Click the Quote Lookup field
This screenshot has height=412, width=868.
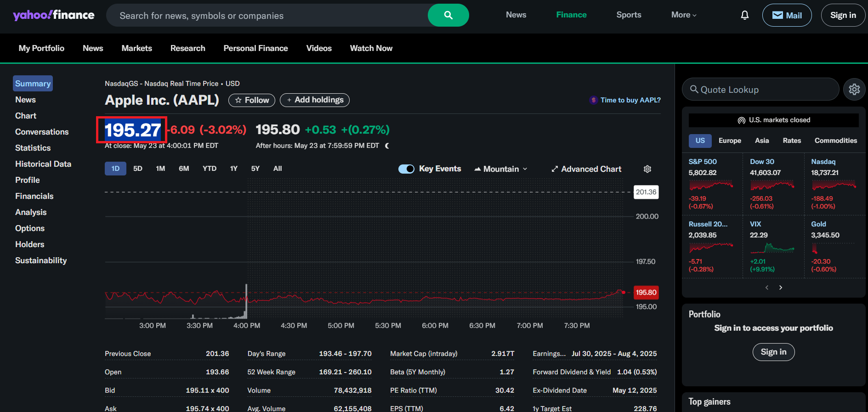pyautogui.click(x=760, y=89)
